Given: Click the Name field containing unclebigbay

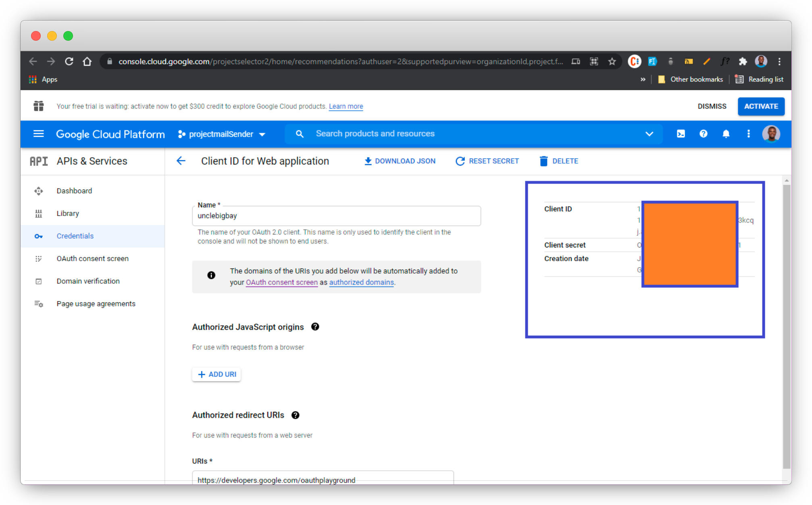Looking at the screenshot, I should tap(337, 216).
